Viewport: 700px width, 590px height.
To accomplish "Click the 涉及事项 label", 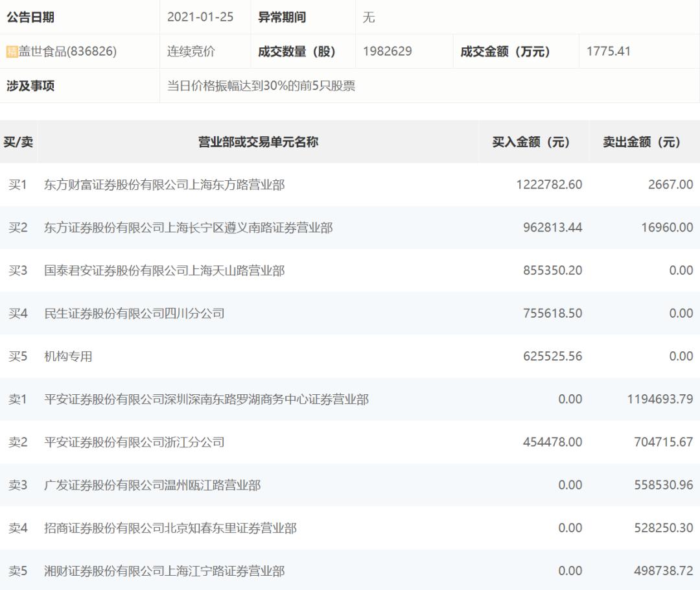I will click(x=30, y=86).
